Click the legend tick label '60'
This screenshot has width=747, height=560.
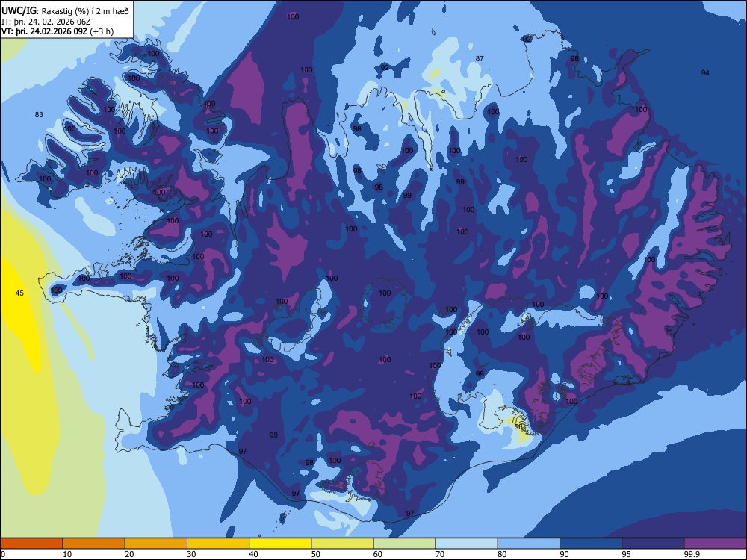coord(378,554)
